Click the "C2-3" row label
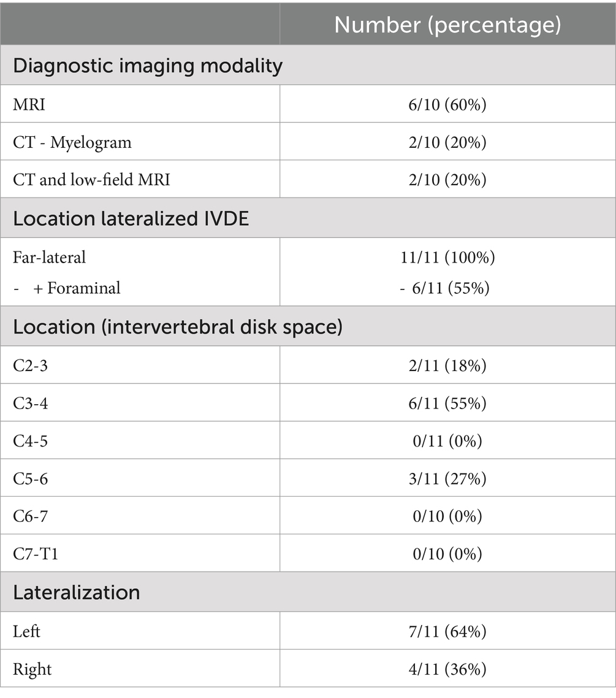The image size is (616, 698). tap(31, 366)
